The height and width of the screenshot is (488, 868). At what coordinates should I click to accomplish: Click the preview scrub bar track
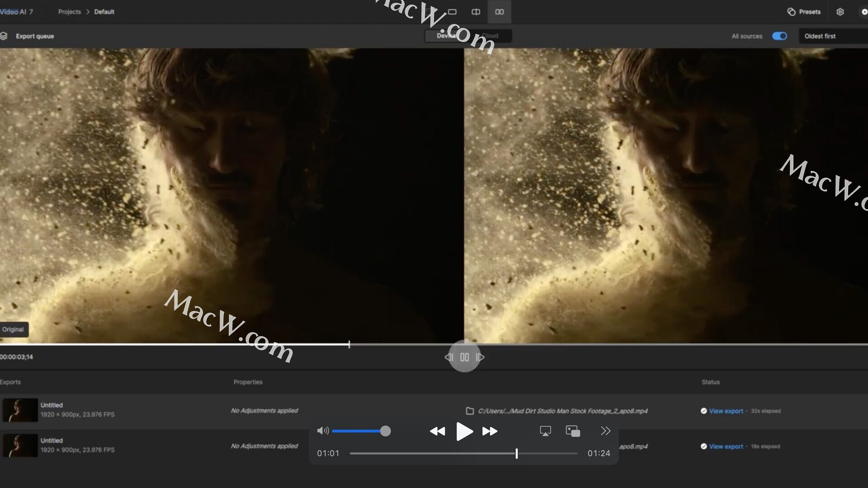pos(434,344)
